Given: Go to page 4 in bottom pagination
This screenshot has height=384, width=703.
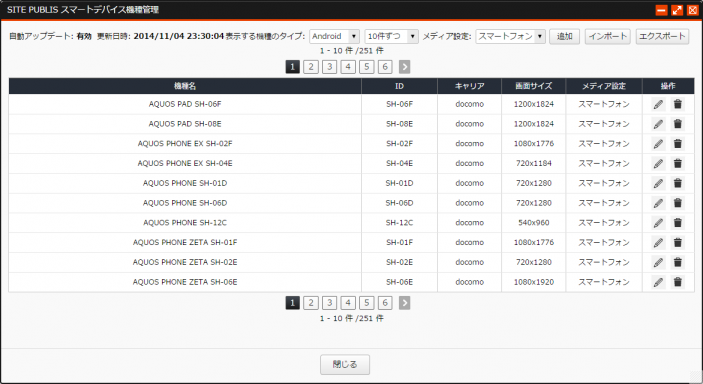Looking at the screenshot, I should pos(348,303).
